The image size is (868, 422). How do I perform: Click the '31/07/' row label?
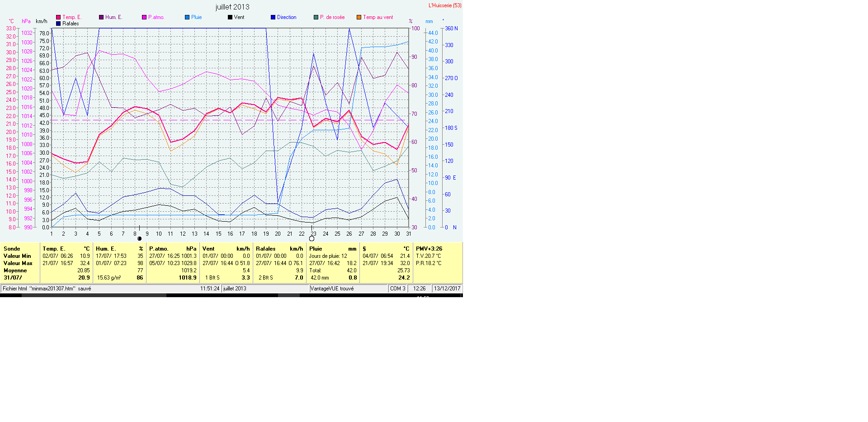click(x=13, y=278)
